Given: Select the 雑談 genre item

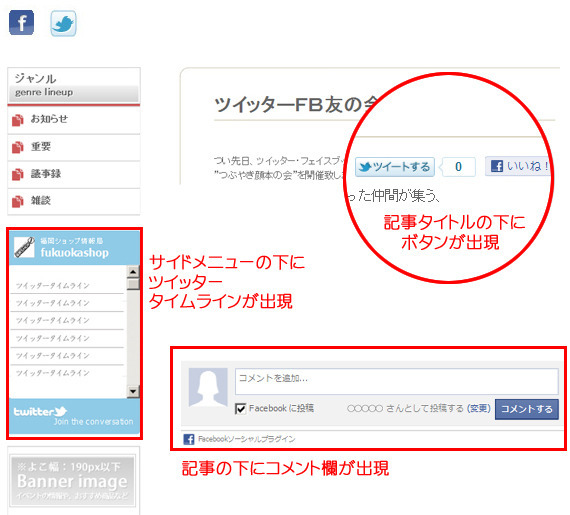Looking at the screenshot, I should [74, 201].
